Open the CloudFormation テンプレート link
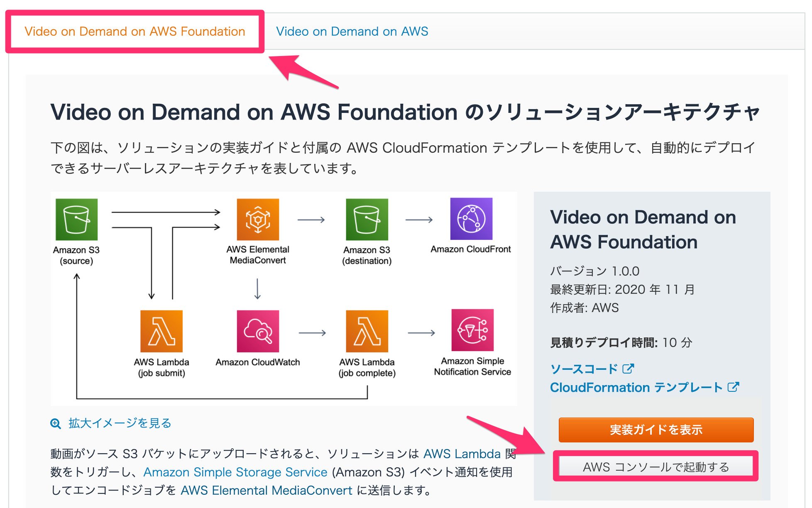This screenshot has width=812, height=508. click(x=636, y=387)
